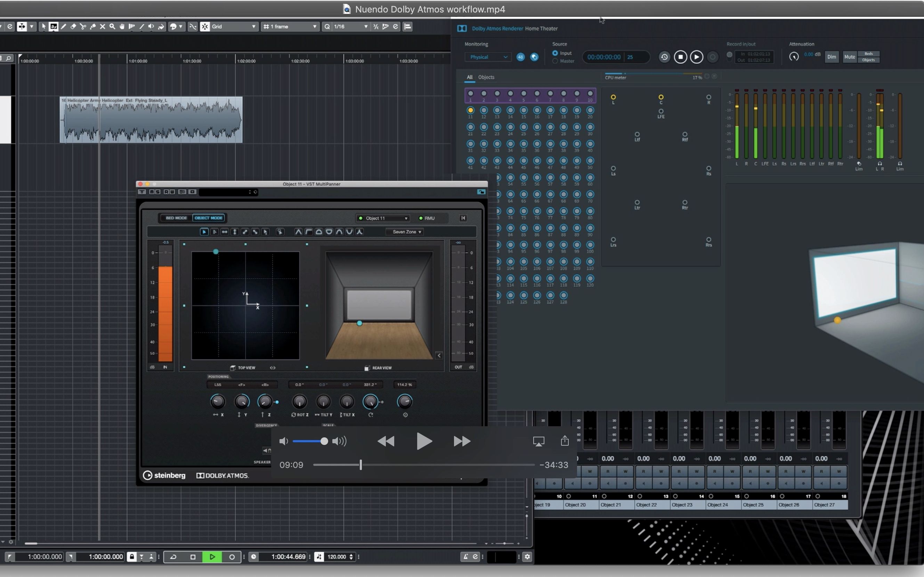Switch panner to Object Mode
This screenshot has width=924, height=577.
(x=209, y=218)
